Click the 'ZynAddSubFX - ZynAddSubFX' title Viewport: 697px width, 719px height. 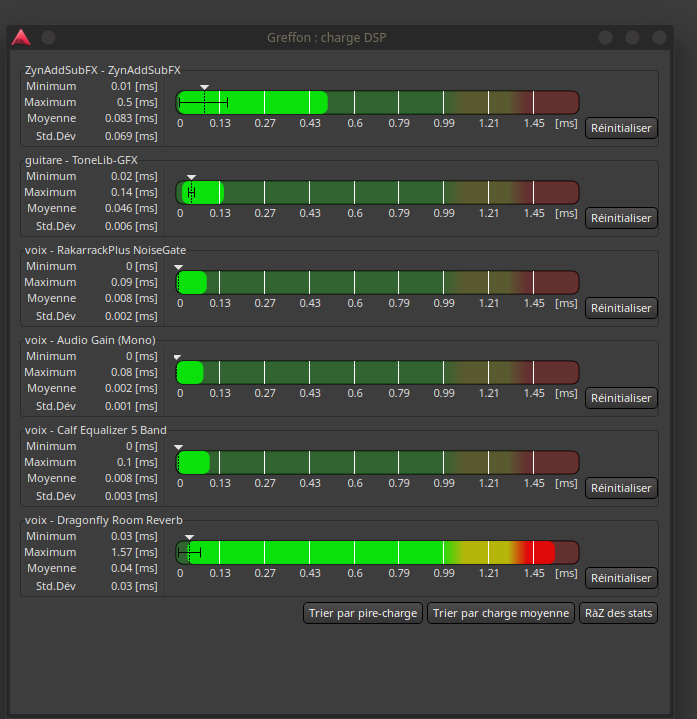103,70
